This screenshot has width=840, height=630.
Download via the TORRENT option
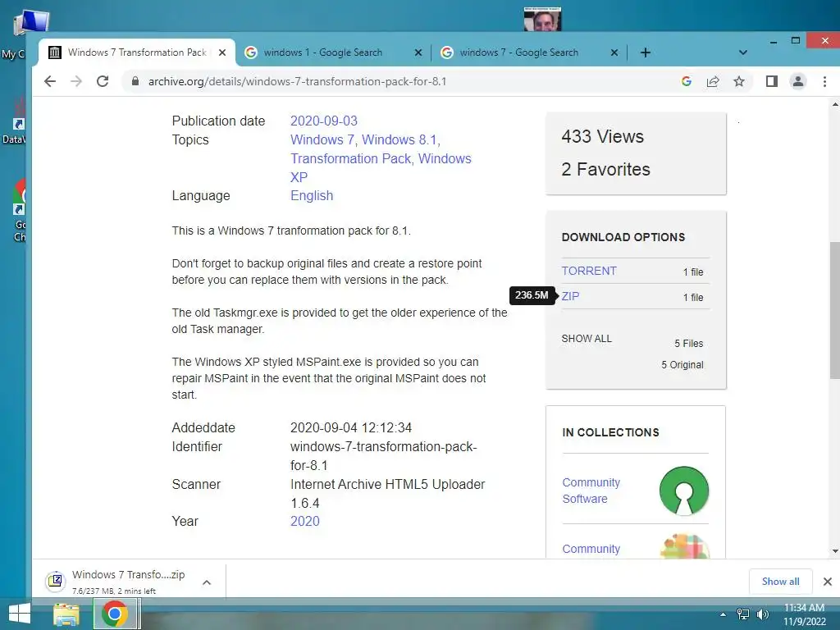589,271
